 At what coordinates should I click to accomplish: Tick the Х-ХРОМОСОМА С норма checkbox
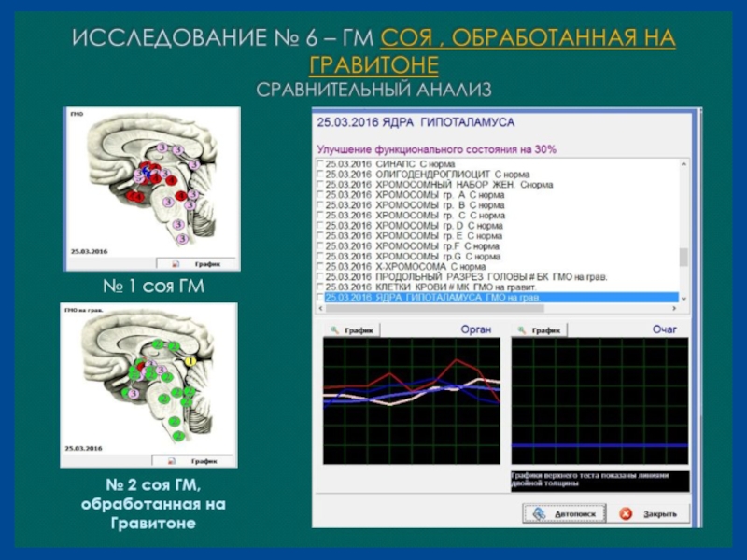tap(321, 266)
